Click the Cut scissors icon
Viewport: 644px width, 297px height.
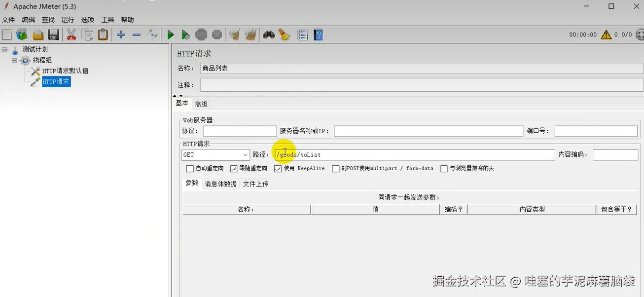tap(72, 35)
